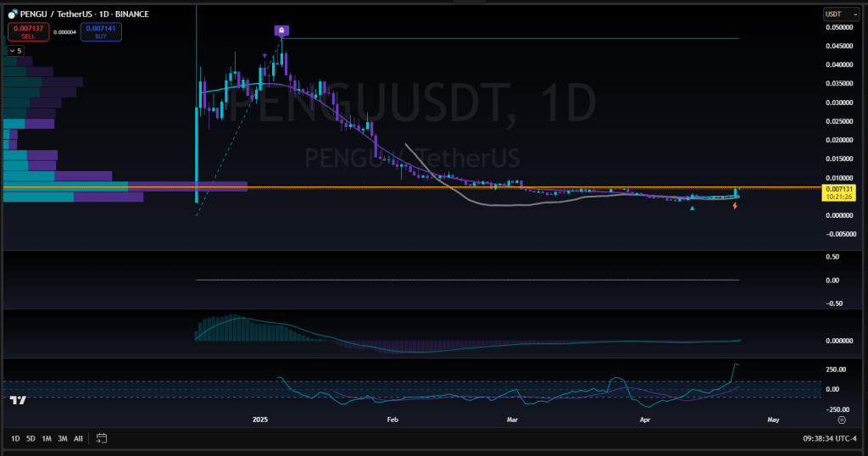Click the -0.005000 price axis label
The height and width of the screenshot is (456, 868).
click(840, 234)
